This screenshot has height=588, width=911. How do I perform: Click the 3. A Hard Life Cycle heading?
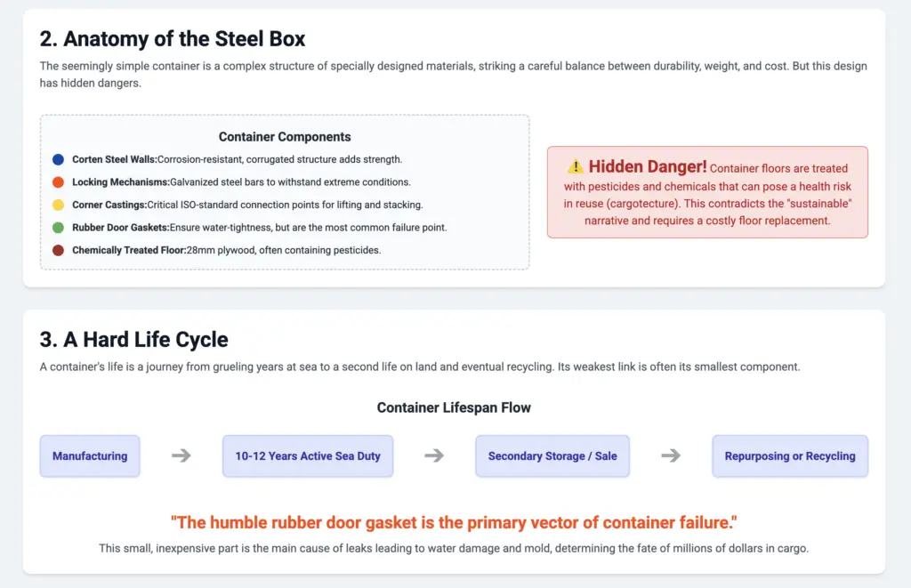click(x=134, y=339)
